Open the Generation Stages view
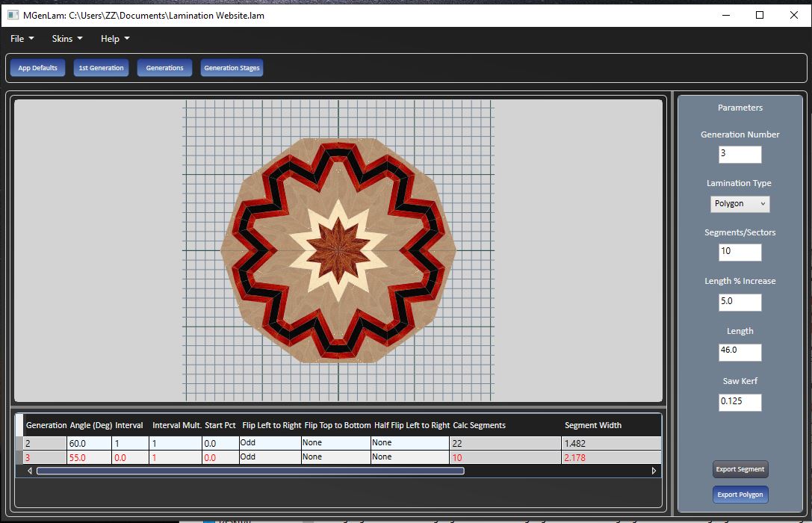The width and height of the screenshot is (812, 523). pyautogui.click(x=232, y=68)
